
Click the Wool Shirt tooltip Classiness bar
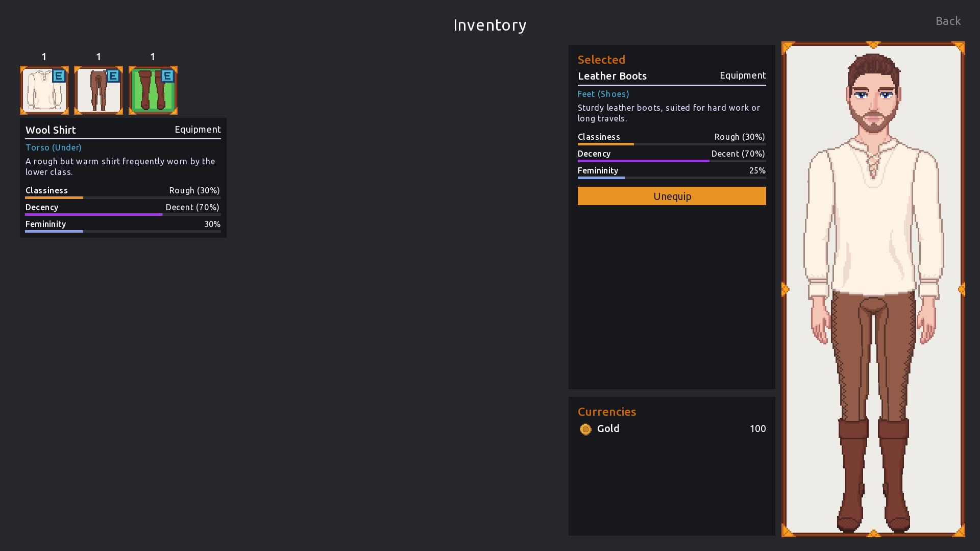tap(122, 197)
